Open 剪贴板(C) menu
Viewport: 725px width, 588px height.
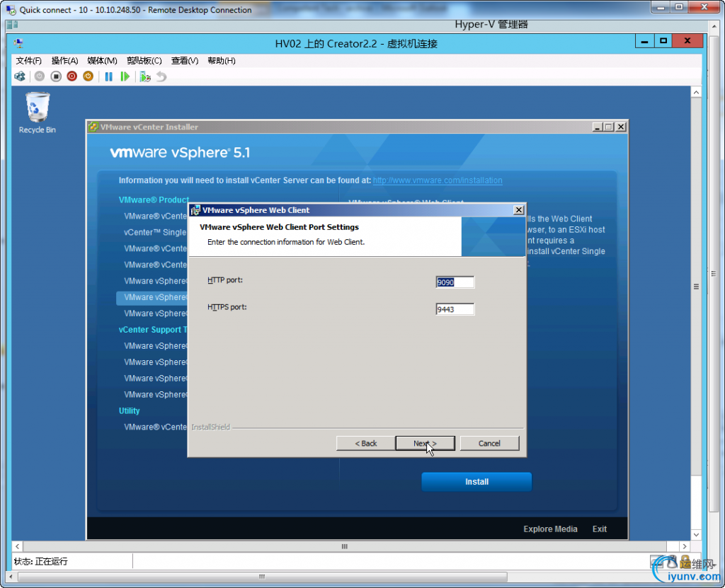click(144, 61)
